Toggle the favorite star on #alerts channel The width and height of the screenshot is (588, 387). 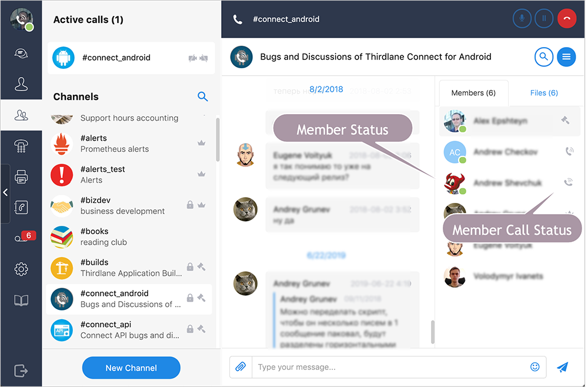pos(201,142)
